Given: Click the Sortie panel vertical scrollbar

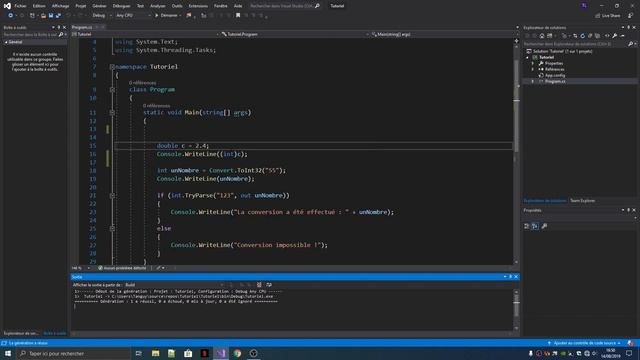Looking at the screenshot, I should click(516, 310).
